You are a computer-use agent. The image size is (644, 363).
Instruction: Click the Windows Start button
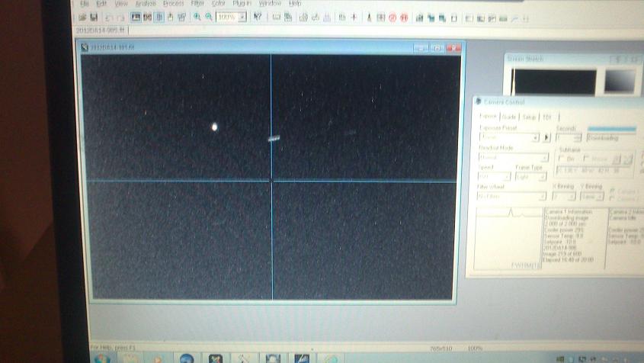(x=102, y=357)
